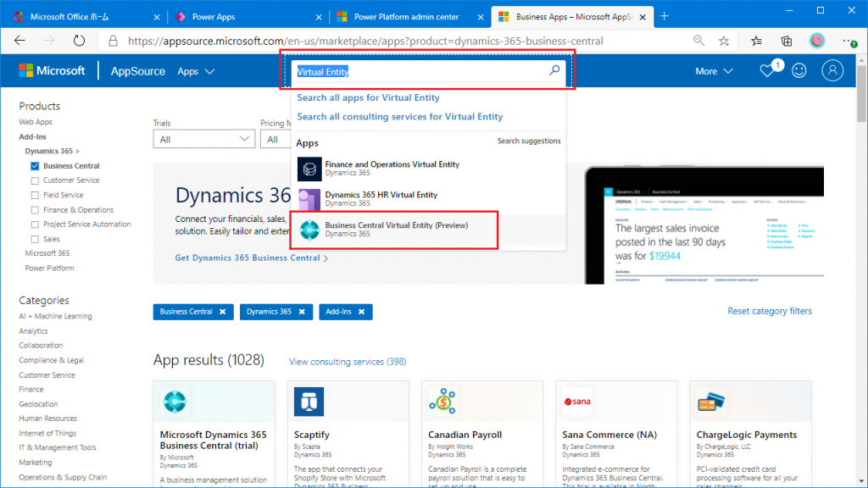
Task: Click the address bar padlock icon
Action: tap(113, 41)
